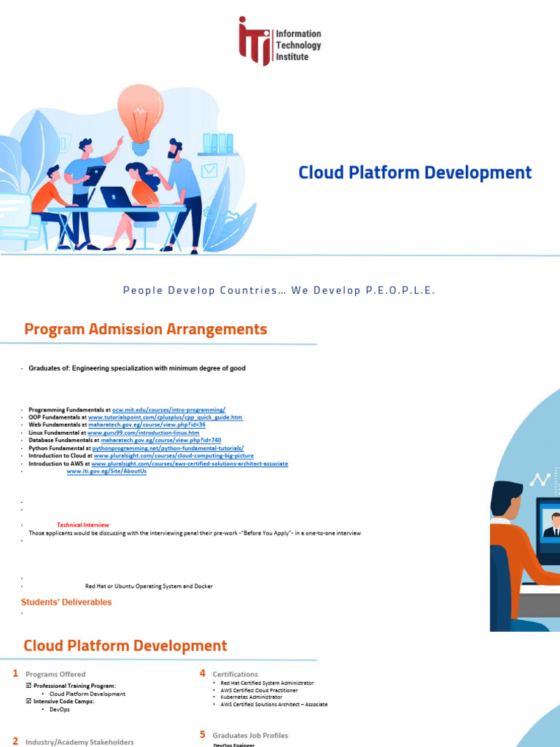Click 'Red Hat Certified System Administrator' item

pos(267,683)
